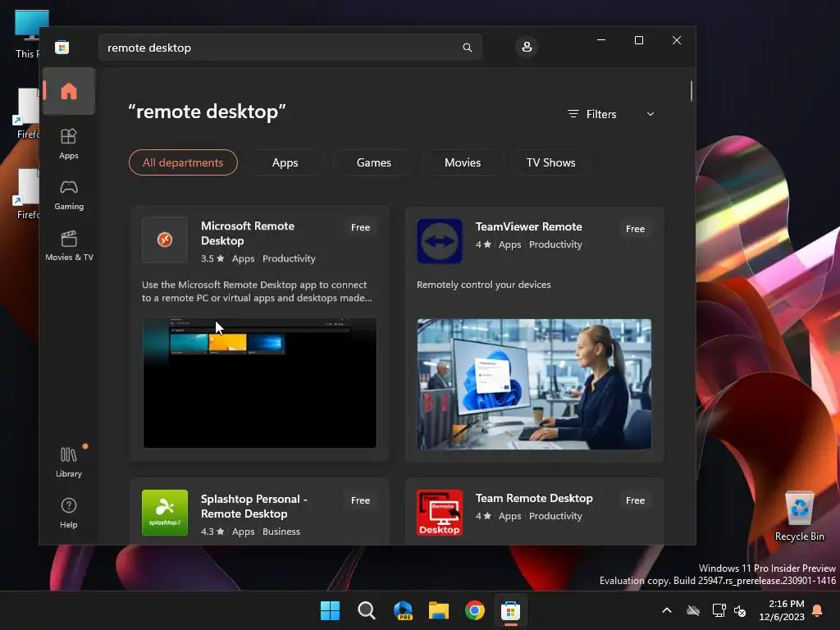840x630 pixels.
Task: Click the TeamViewer Remote promotional image
Action: tap(534, 384)
